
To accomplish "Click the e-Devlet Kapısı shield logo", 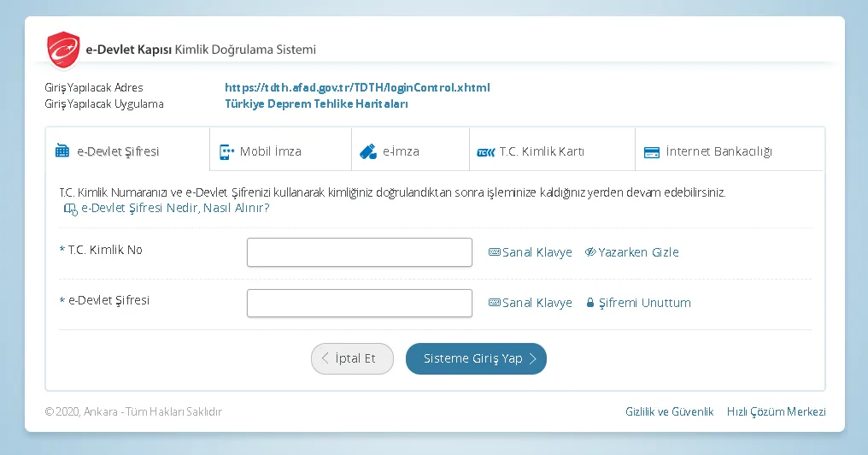I will coord(63,50).
